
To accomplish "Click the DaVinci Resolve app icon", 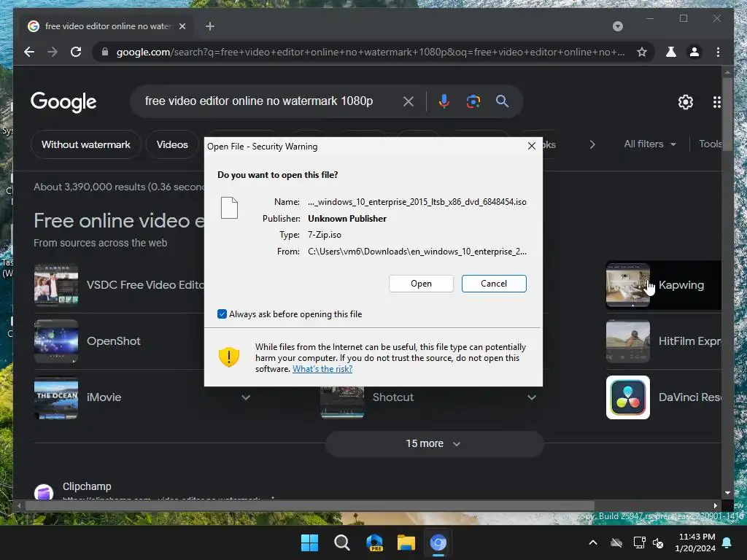I will 628,397.
